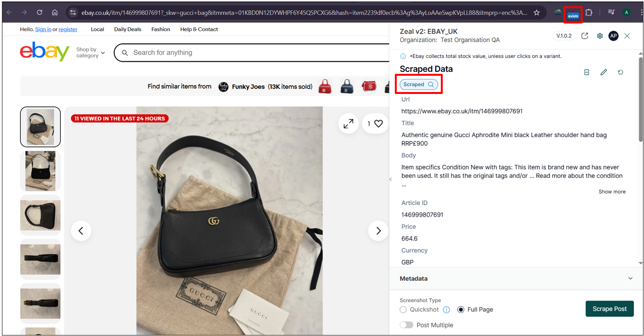Open the AP user avatar menu
Image resolution: width=644 pixels, height=336 pixels.
coord(613,36)
